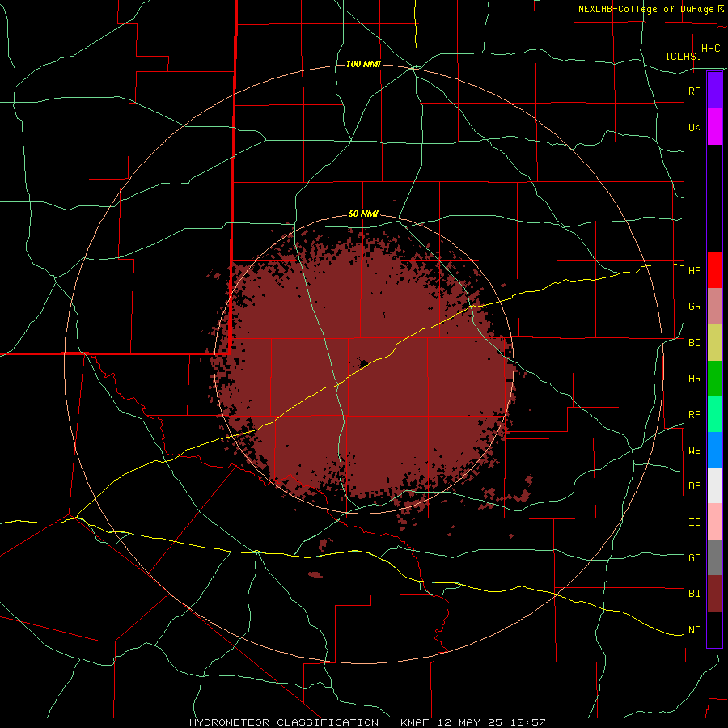This screenshot has width=728, height=728.
Task: Click the dark red BI swatch
Action: tap(714, 594)
